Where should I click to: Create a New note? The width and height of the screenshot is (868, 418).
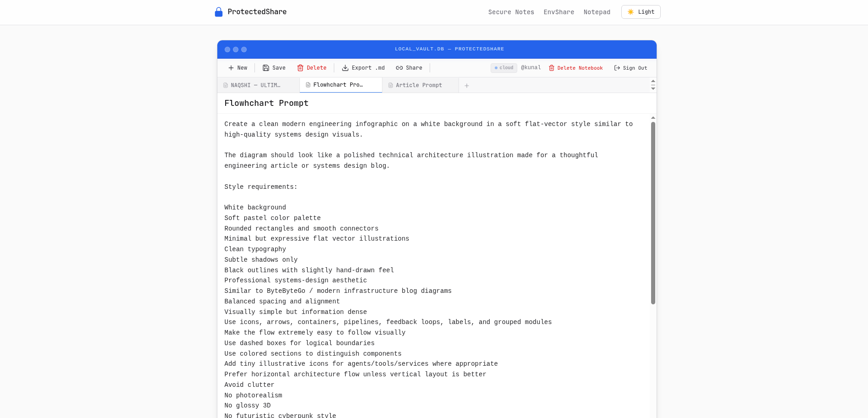[x=238, y=68]
